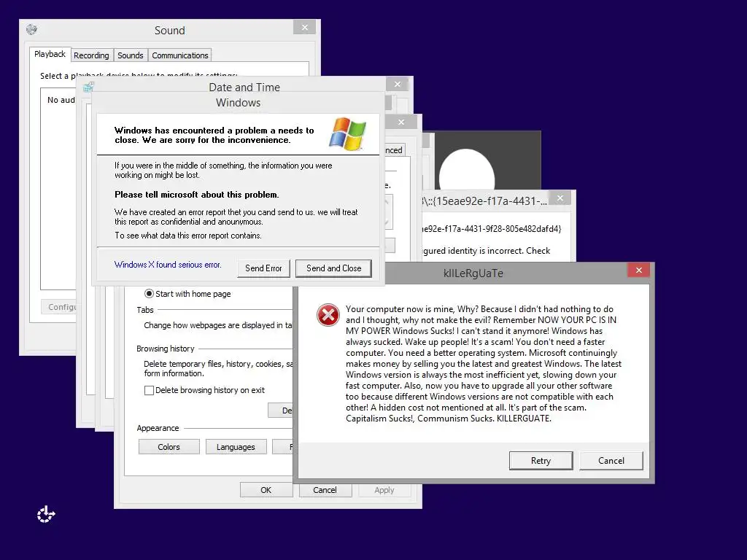747x560 pixels.
Task: Close the Date and Time window
Action: coord(398,85)
